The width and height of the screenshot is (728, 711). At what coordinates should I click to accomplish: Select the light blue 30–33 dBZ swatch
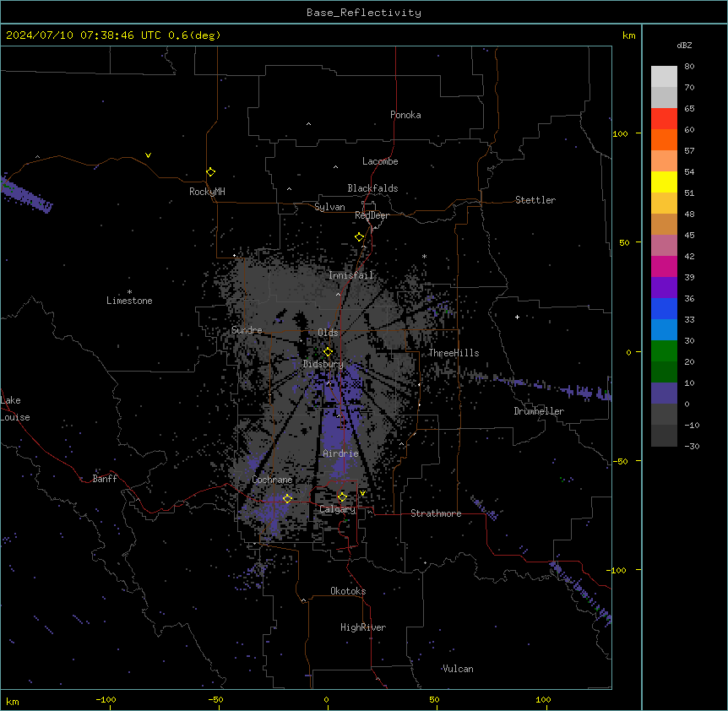pyautogui.click(x=664, y=330)
